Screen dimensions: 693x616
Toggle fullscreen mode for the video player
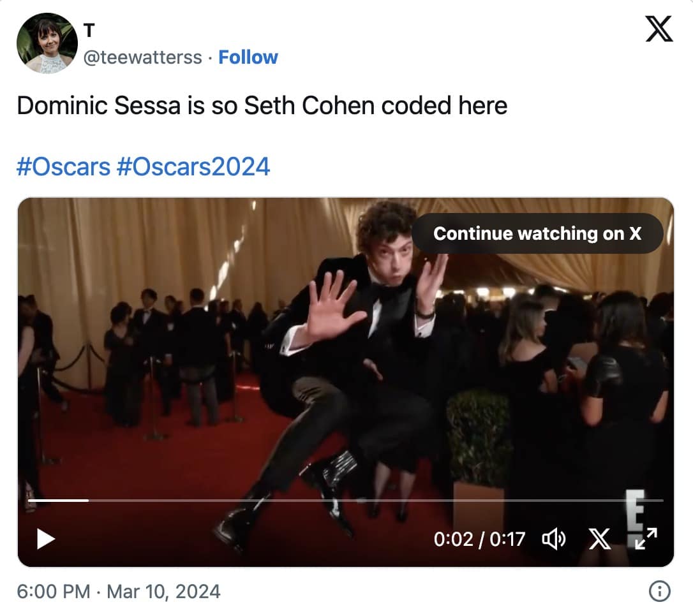(x=646, y=539)
